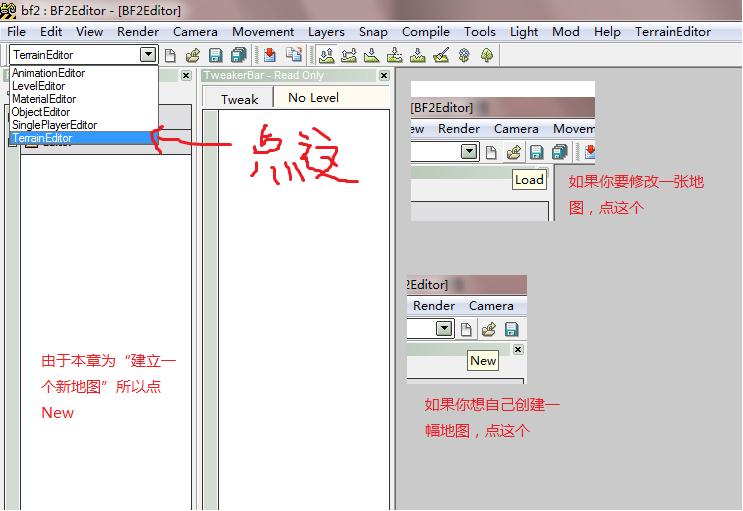743x511 pixels.
Task: Choose LevelEditor from the dropdown list
Action: [x=38, y=86]
